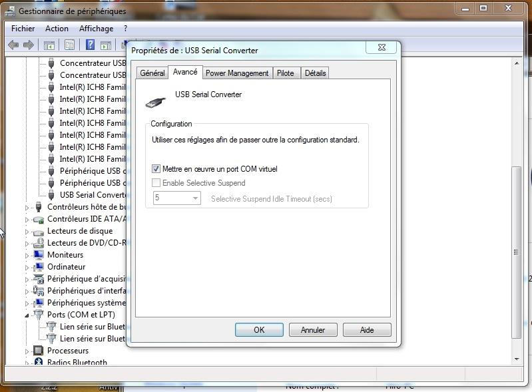The height and width of the screenshot is (392, 532).
Task: Expand the Lecteurs de disque node
Action: [27, 232]
